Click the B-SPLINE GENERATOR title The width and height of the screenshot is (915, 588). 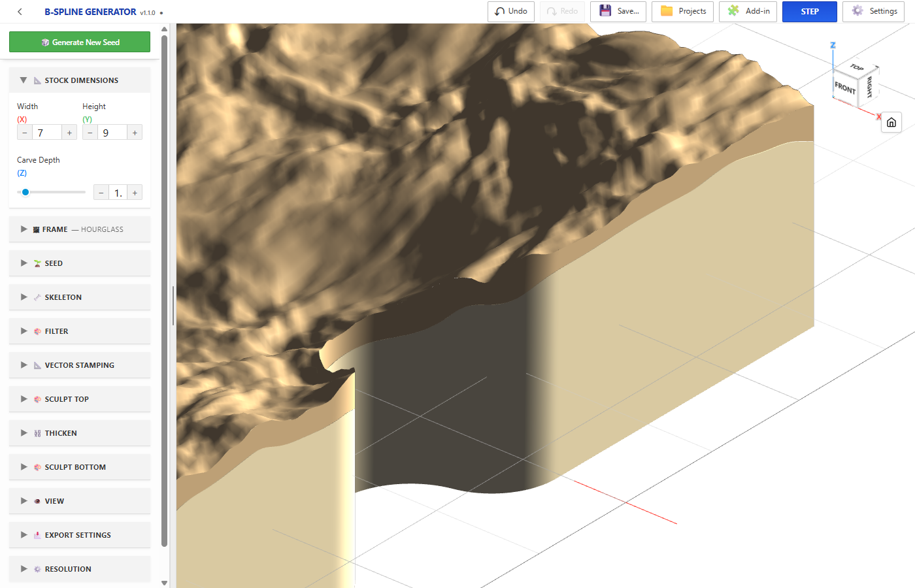pos(90,12)
